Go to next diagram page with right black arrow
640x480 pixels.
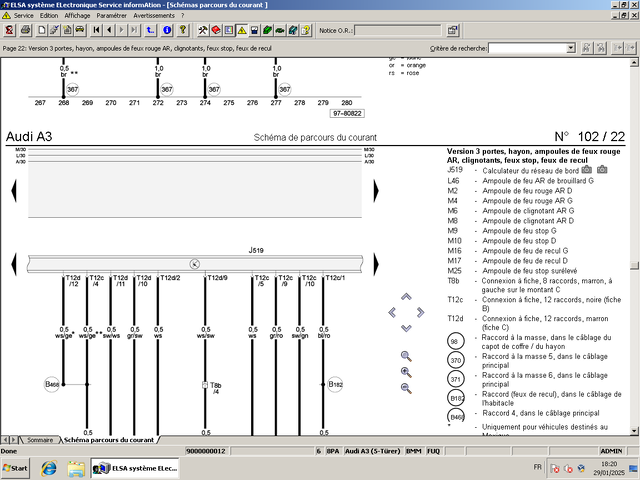(376, 189)
